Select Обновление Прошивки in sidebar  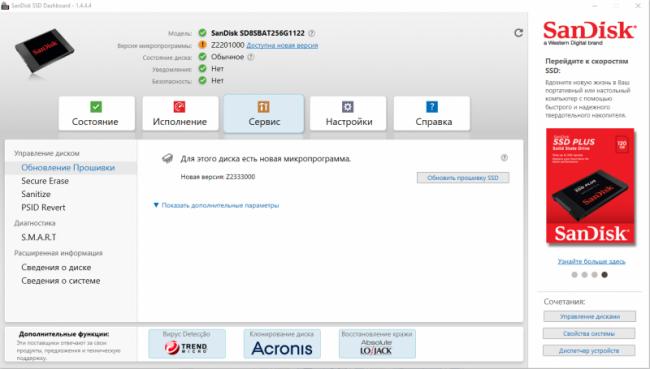tap(71, 168)
